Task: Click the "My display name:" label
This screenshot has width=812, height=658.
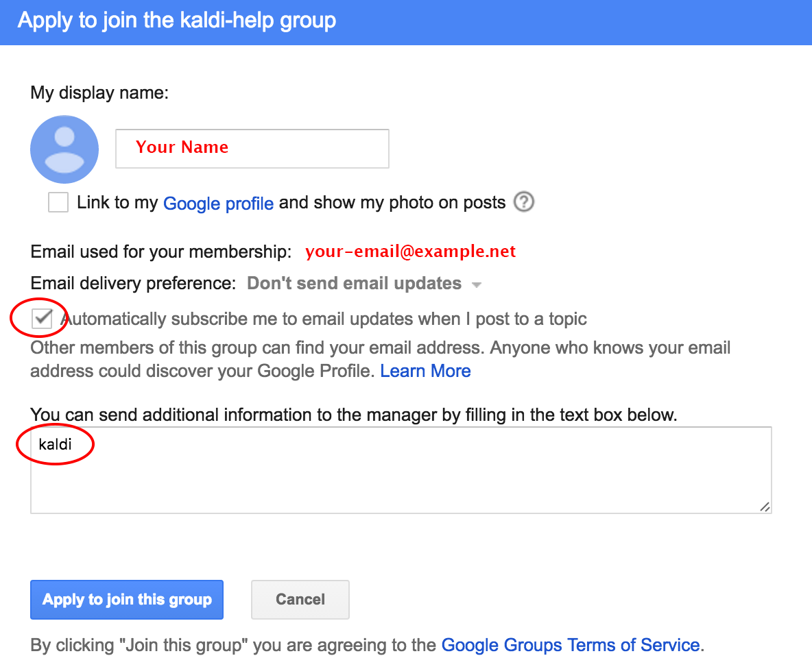Action: pos(99,93)
